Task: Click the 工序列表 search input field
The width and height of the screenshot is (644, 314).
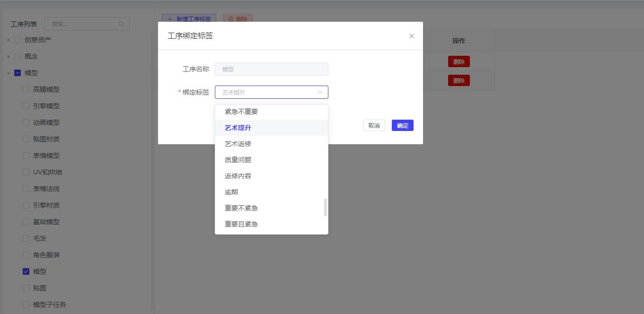Action: 83,24
